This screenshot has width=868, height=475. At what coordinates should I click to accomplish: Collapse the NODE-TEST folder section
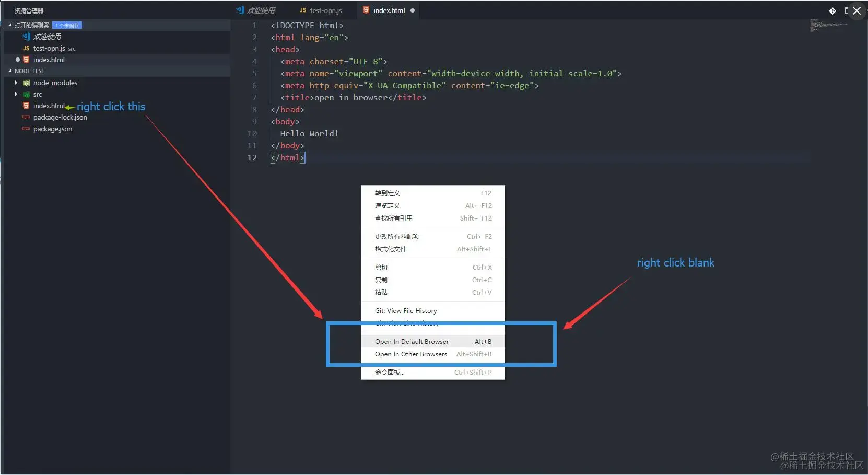[9, 71]
